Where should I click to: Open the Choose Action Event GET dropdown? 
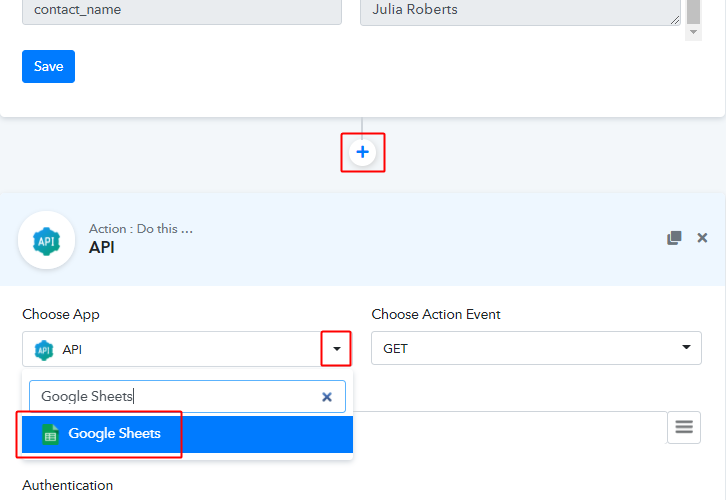coord(536,348)
